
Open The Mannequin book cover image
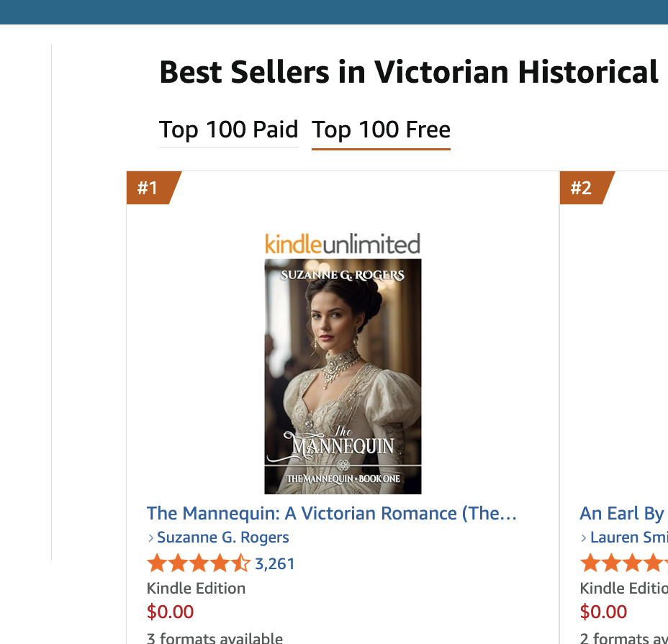pyautogui.click(x=343, y=376)
